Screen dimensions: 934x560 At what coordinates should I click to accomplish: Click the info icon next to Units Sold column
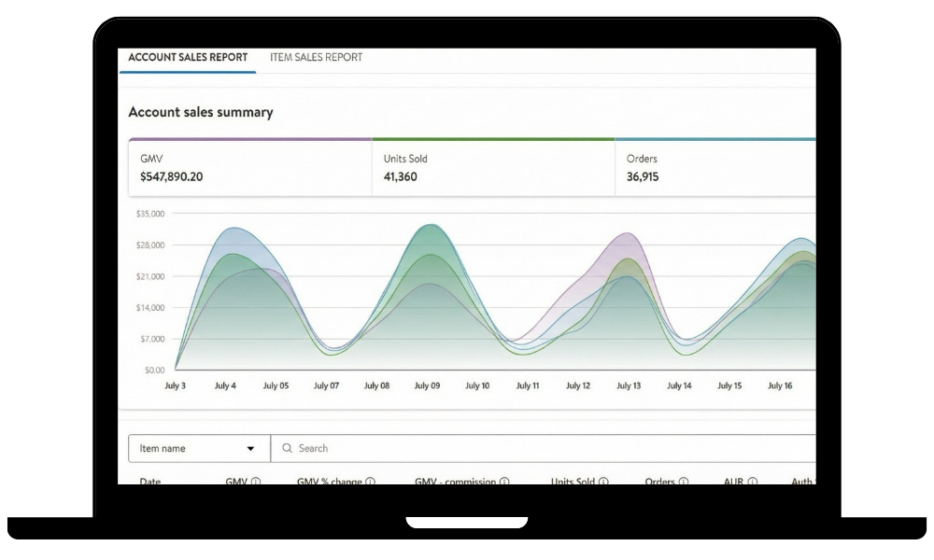604,482
